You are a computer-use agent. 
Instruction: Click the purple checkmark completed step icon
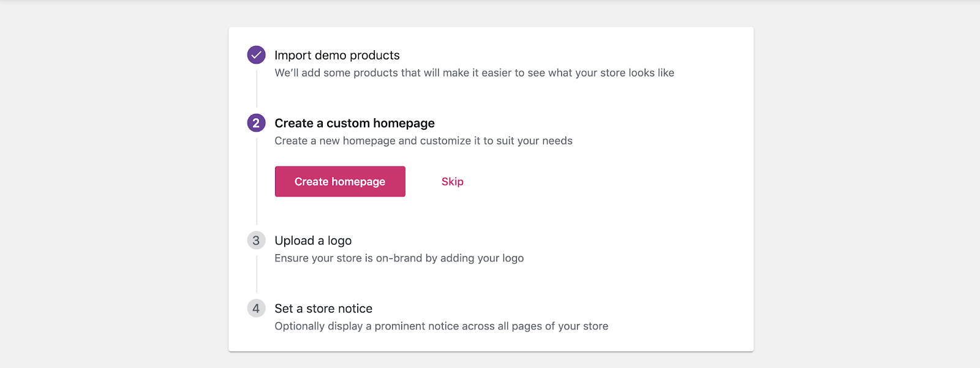pos(256,55)
